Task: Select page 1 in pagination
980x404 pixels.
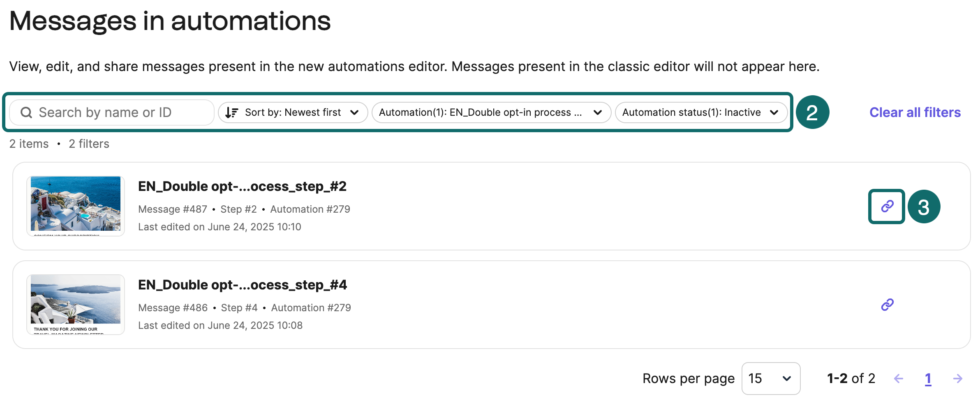Action: click(x=928, y=379)
